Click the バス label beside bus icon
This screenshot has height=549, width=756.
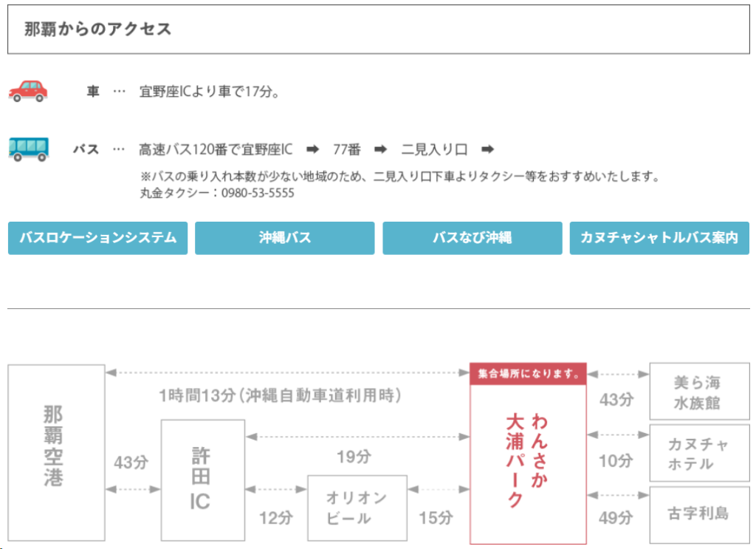point(86,149)
